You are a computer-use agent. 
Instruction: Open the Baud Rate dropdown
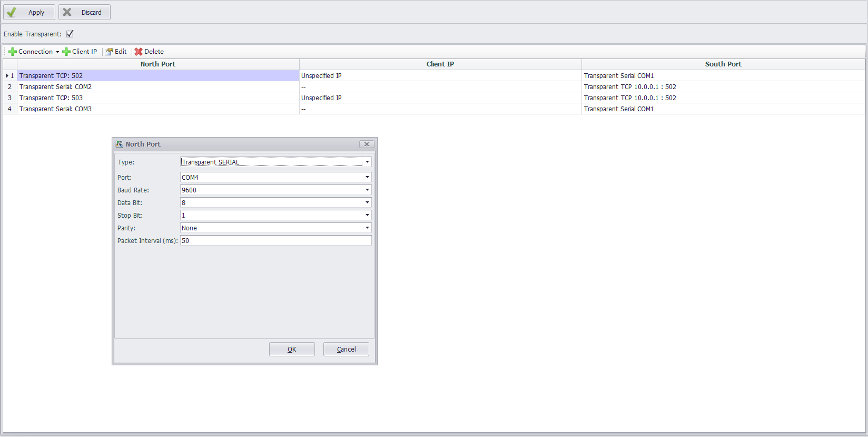coord(367,190)
